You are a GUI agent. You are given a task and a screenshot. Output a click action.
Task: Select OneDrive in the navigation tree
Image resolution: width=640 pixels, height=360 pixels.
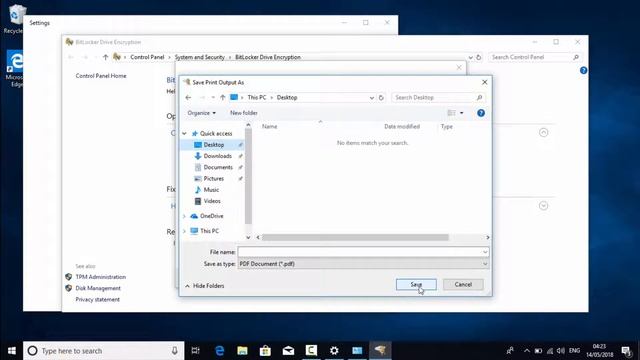tap(211, 216)
